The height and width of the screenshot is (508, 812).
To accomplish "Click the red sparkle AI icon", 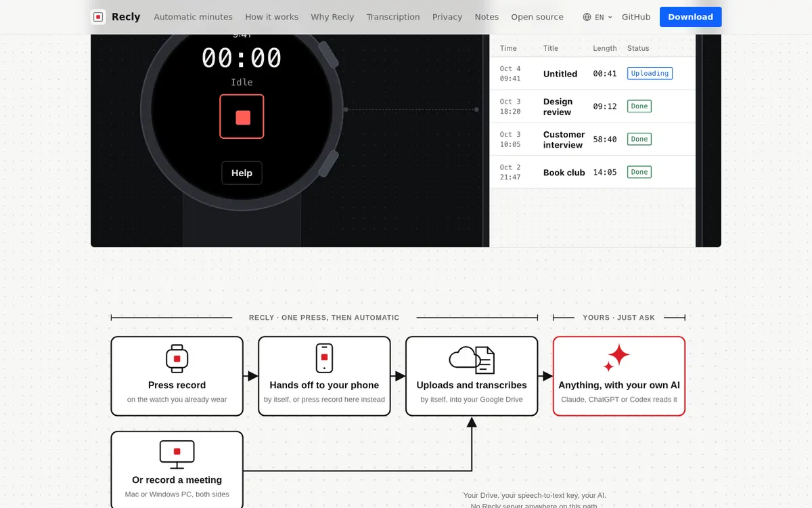I will coord(616,358).
